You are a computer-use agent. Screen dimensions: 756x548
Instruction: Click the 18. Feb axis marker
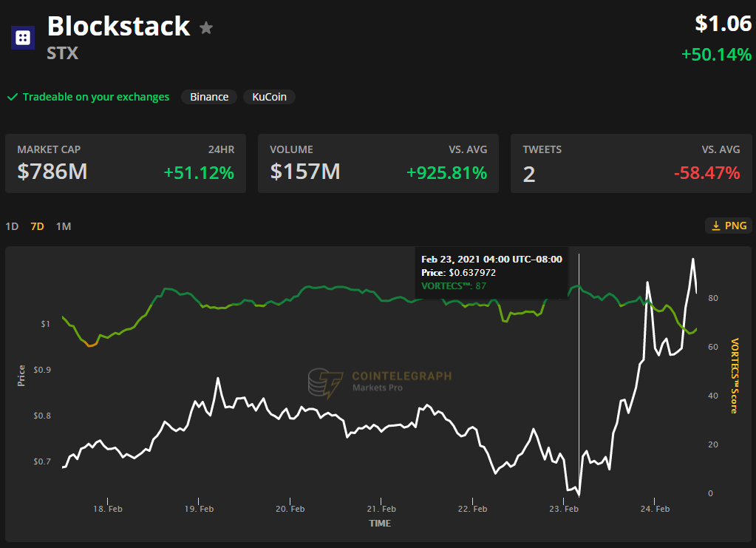(x=107, y=509)
